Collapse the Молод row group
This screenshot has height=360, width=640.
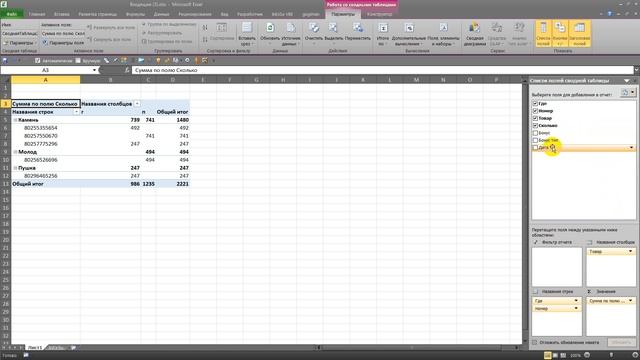point(15,152)
